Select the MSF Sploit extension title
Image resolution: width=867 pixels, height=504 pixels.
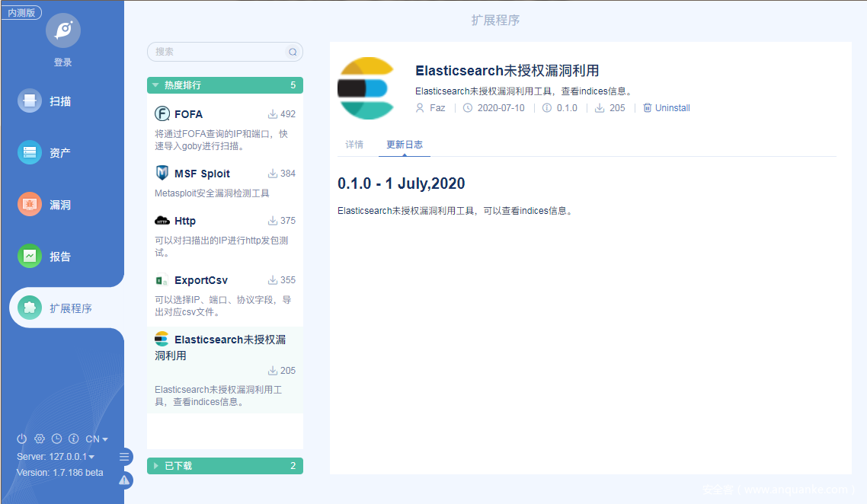[x=203, y=174]
